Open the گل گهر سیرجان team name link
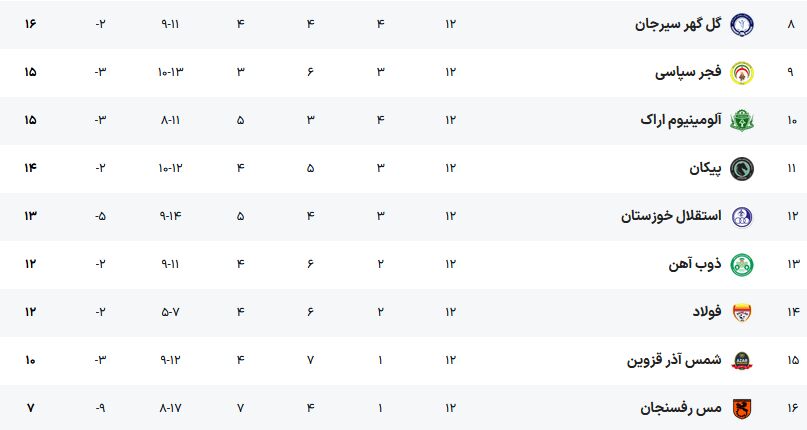Screen dimensions: 807x430 [678, 24]
